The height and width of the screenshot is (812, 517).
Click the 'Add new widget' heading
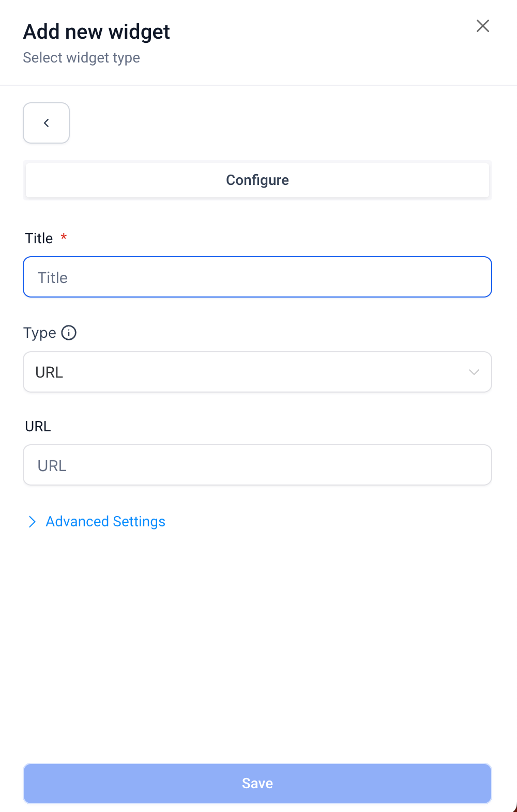pos(97,32)
